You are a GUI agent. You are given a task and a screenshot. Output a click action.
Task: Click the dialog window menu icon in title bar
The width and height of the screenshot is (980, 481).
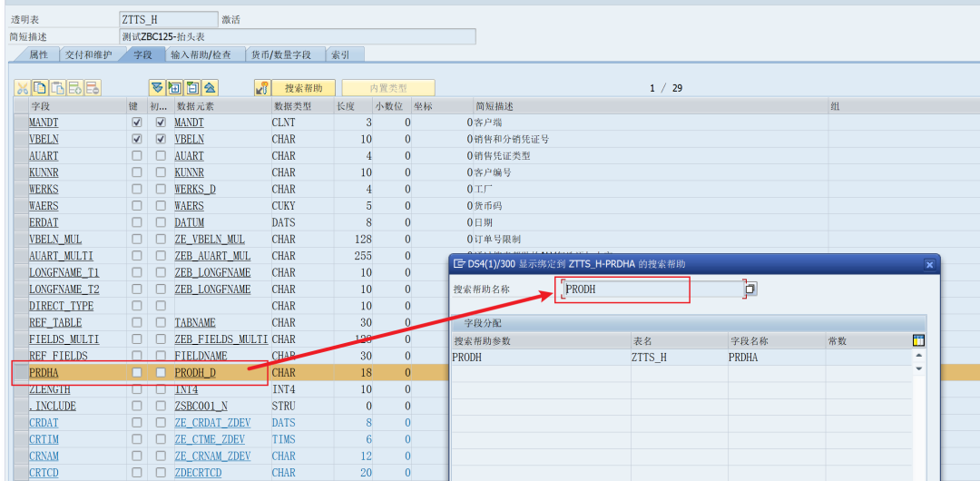pyautogui.click(x=459, y=265)
